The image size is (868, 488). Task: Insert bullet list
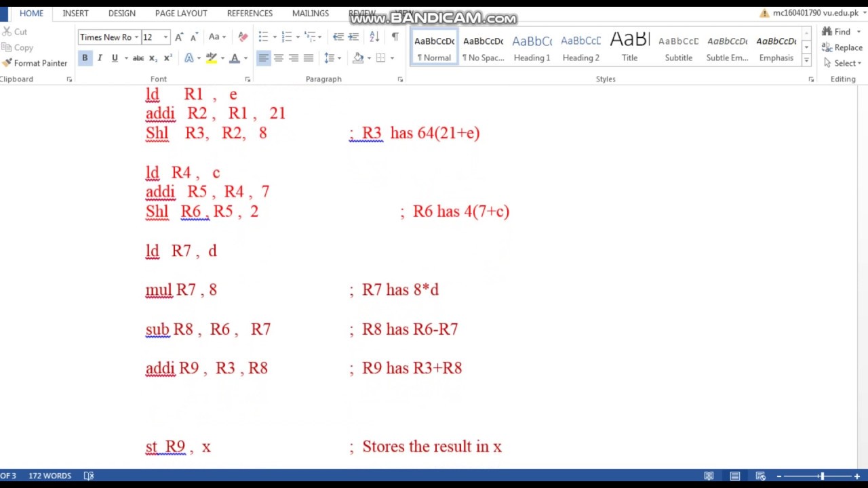click(263, 37)
